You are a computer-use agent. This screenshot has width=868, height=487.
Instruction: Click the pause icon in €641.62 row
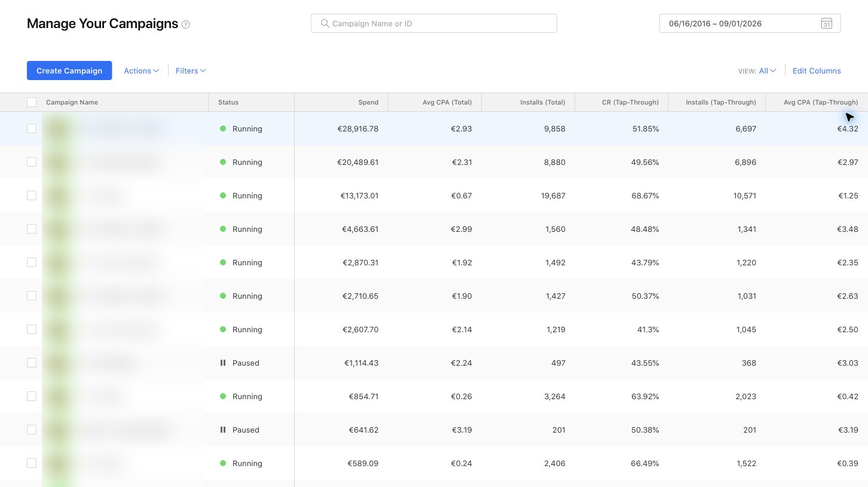click(223, 430)
